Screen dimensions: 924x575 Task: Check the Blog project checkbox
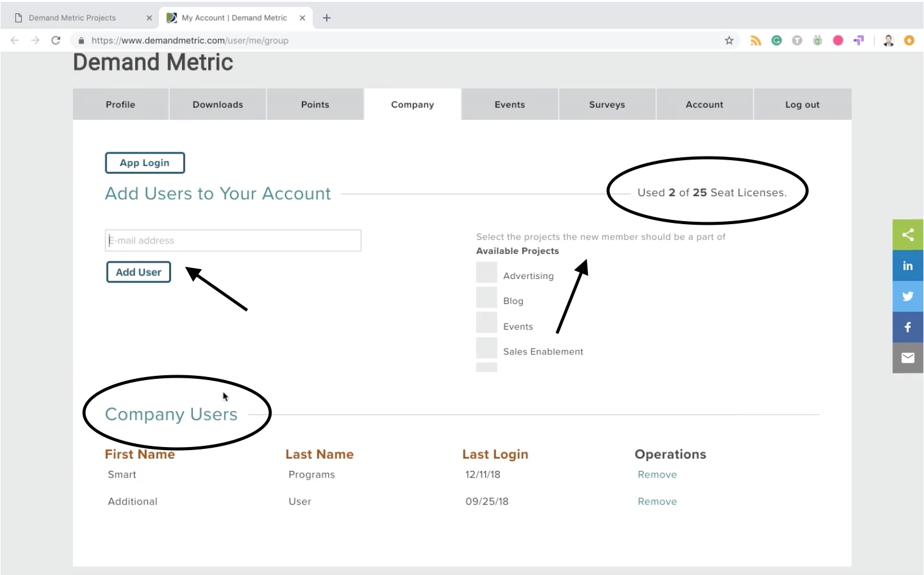coord(486,297)
